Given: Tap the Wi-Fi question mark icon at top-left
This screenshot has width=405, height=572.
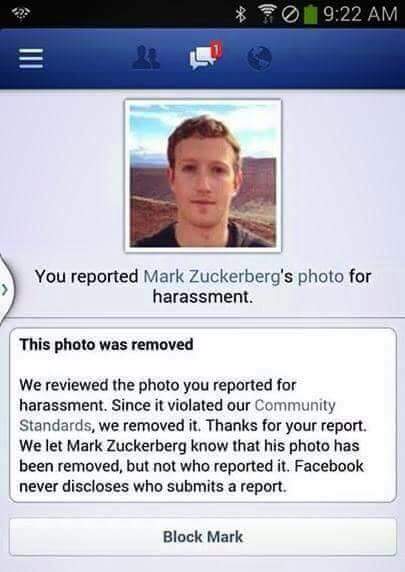Looking at the screenshot, I should tap(22, 15).
